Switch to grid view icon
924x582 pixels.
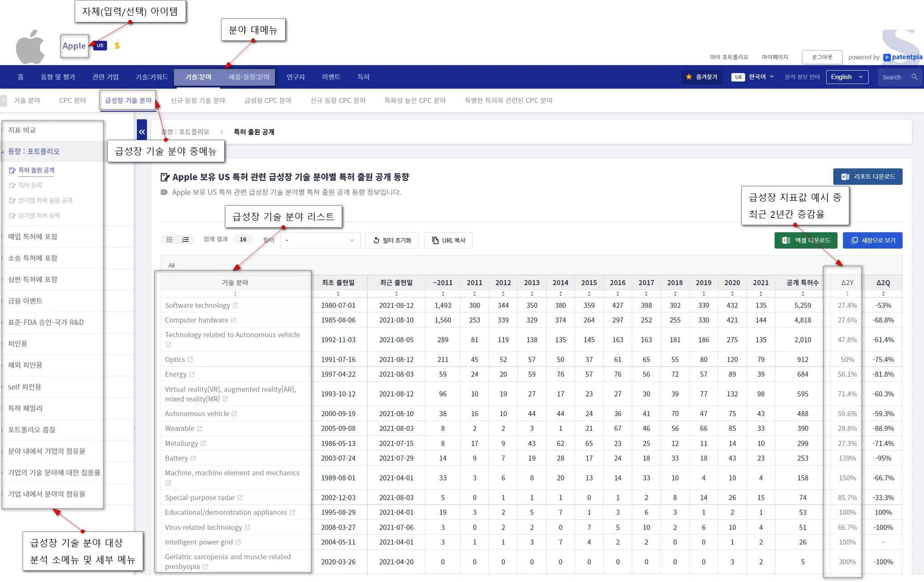tap(170, 240)
